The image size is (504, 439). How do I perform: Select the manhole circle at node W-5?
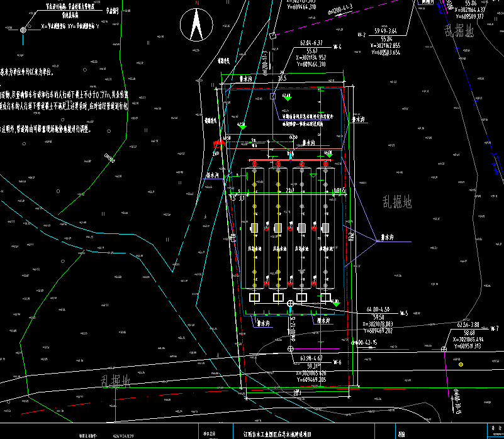coord(290,303)
